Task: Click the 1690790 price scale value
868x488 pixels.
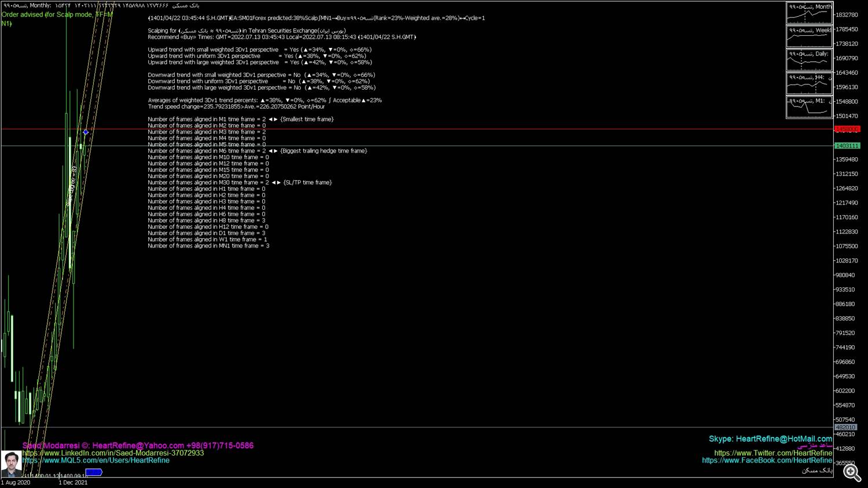Action: point(847,58)
